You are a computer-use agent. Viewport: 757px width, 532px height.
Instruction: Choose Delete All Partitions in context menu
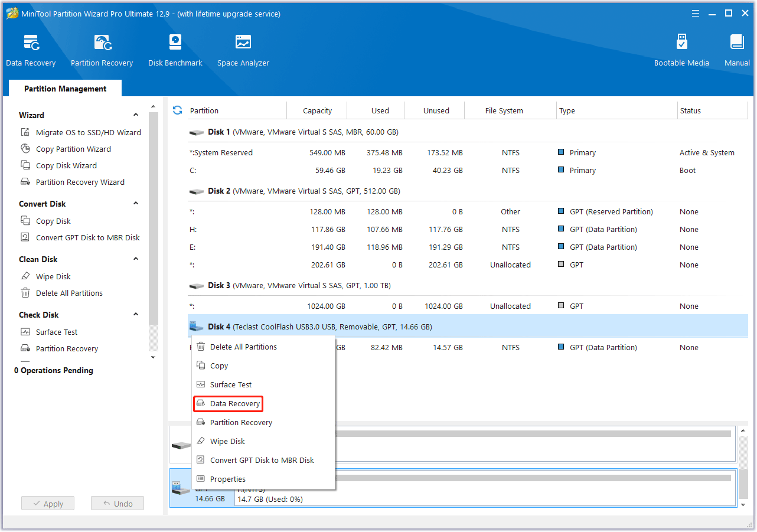(x=263, y=347)
